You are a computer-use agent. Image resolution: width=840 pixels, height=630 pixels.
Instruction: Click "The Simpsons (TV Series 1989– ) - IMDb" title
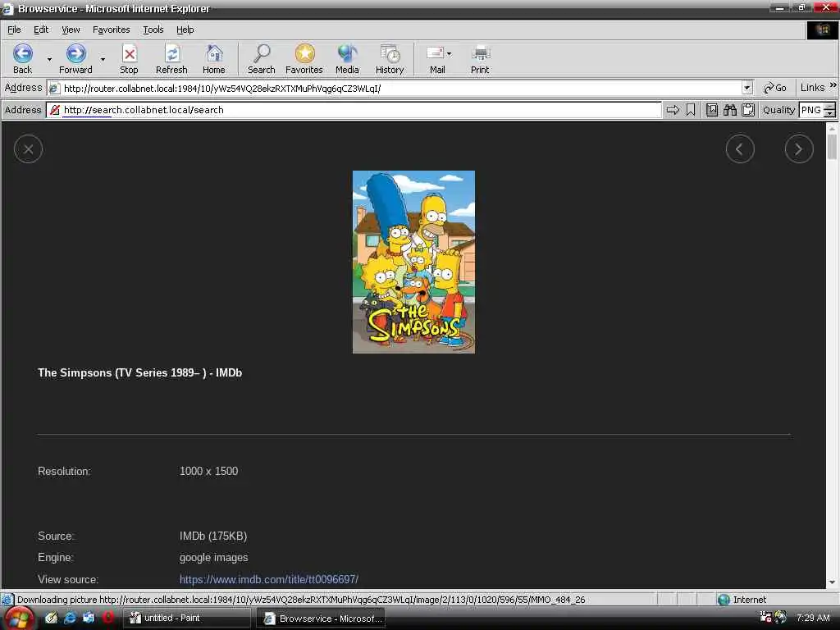(x=139, y=373)
